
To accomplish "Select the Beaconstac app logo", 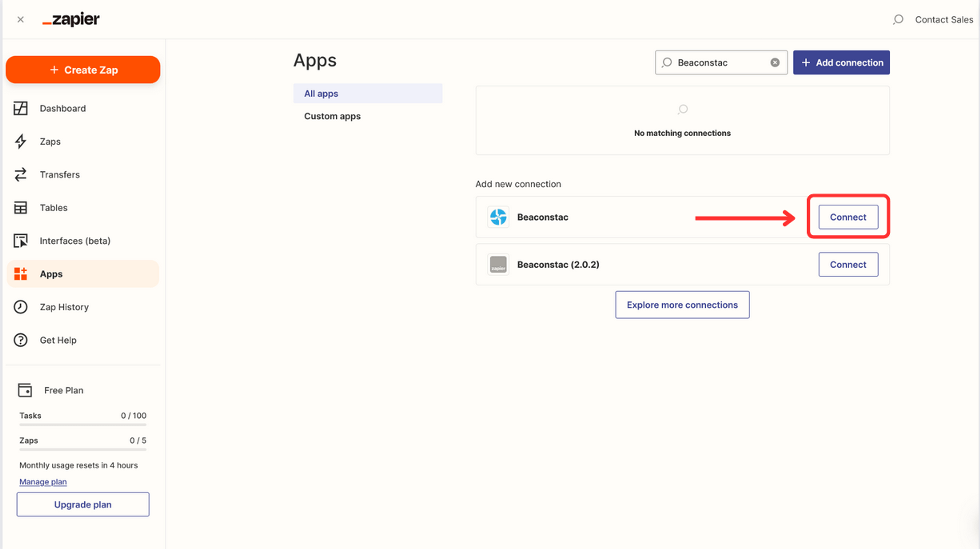I will 498,217.
